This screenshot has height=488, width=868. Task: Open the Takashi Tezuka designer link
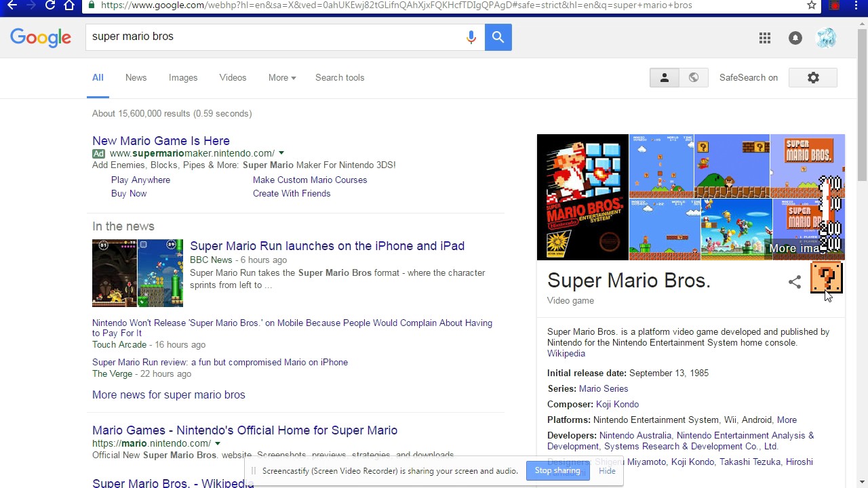pos(750,462)
